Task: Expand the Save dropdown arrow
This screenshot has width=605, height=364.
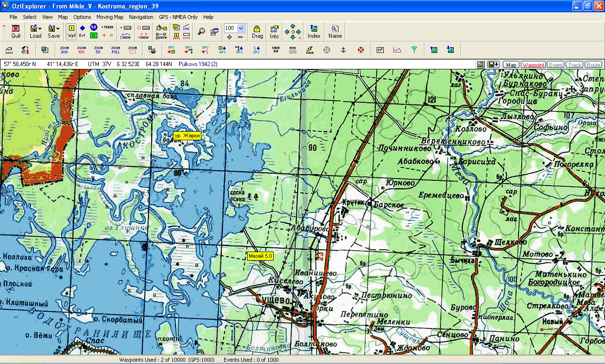Action: coord(58,29)
